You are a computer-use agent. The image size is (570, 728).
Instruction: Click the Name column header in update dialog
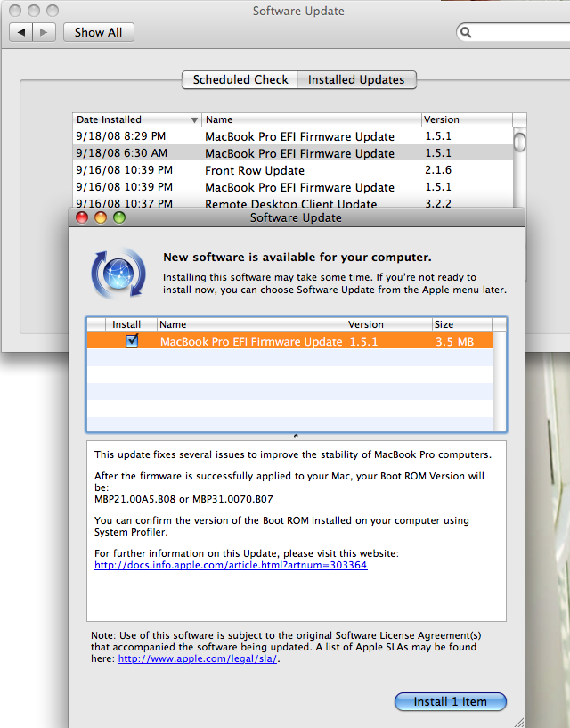(251, 324)
